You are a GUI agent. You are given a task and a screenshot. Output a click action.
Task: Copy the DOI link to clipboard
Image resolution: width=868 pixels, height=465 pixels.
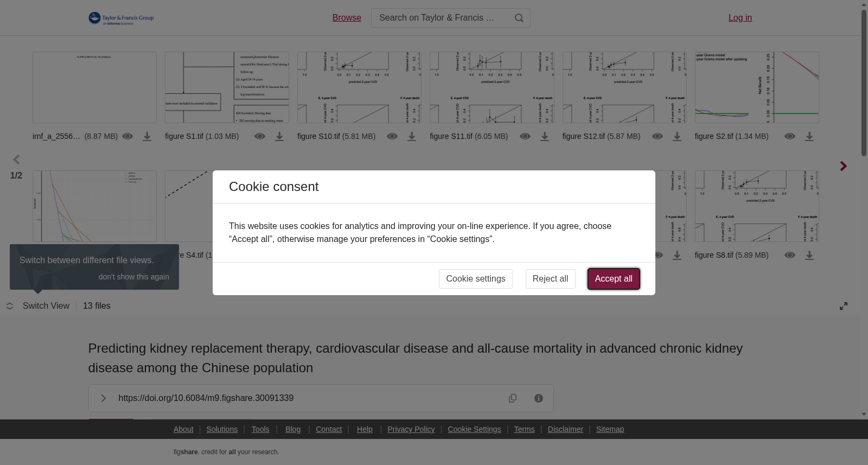coord(513,398)
